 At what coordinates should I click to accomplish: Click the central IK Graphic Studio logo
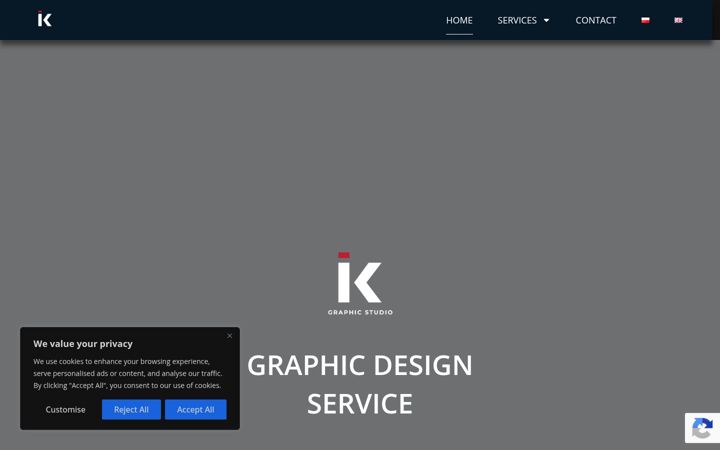point(360,283)
